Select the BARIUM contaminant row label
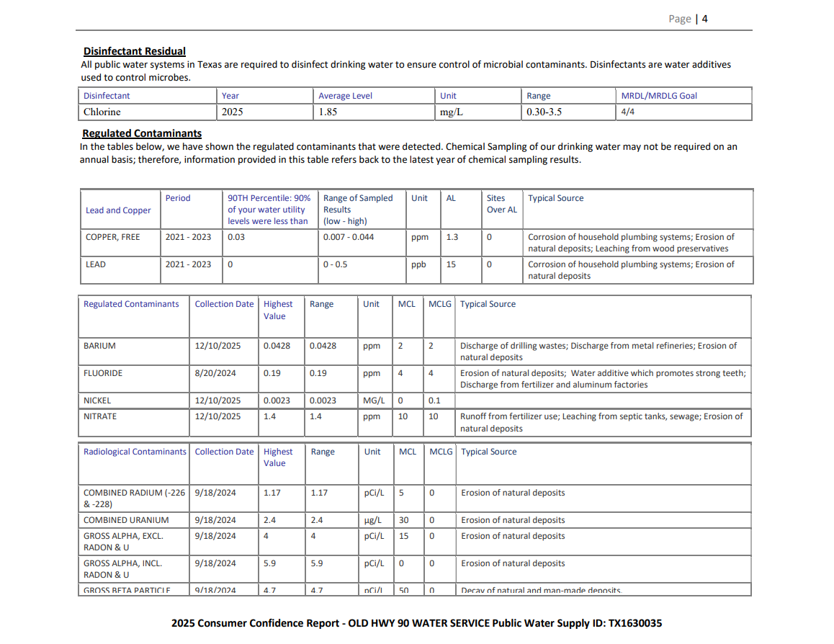The width and height of the screenshot is (834, 644). tap(99, 346)
